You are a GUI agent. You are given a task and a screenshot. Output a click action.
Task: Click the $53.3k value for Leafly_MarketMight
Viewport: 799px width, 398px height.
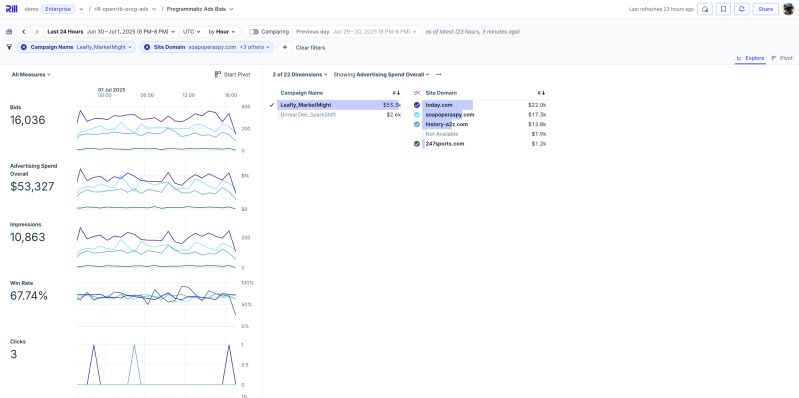coord(392,105)
